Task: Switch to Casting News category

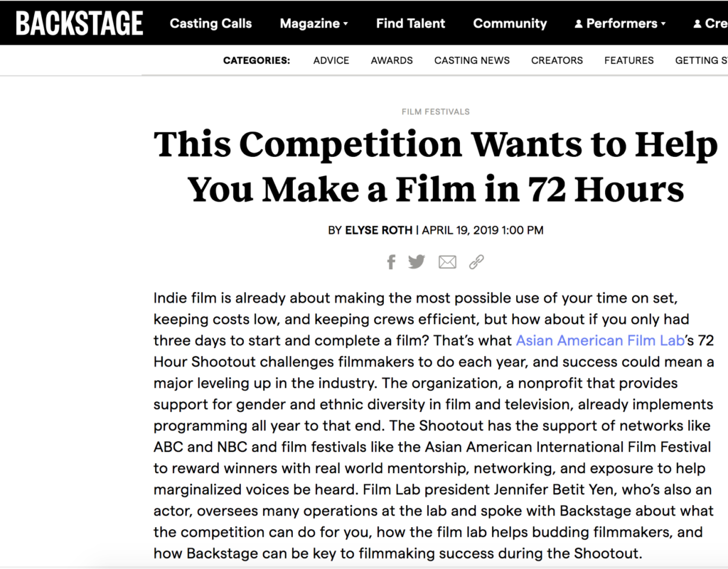Action: (472, 60)
